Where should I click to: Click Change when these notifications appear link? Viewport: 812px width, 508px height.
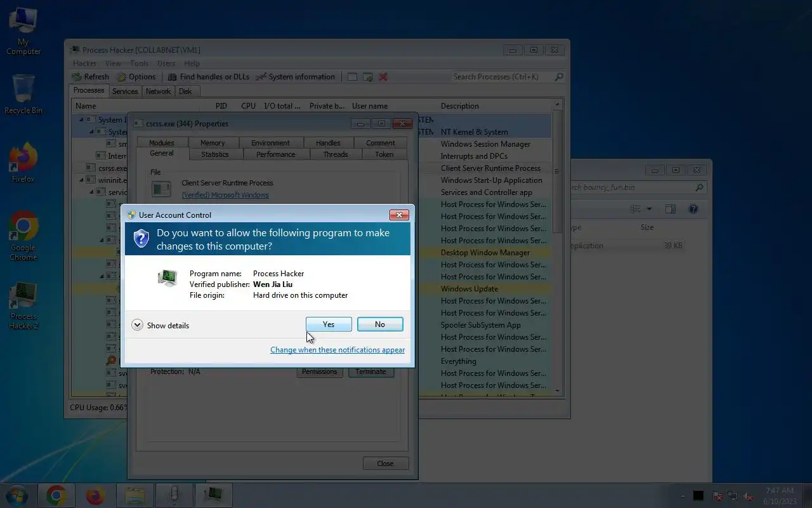pyautogui.click(x=337, y=350)
